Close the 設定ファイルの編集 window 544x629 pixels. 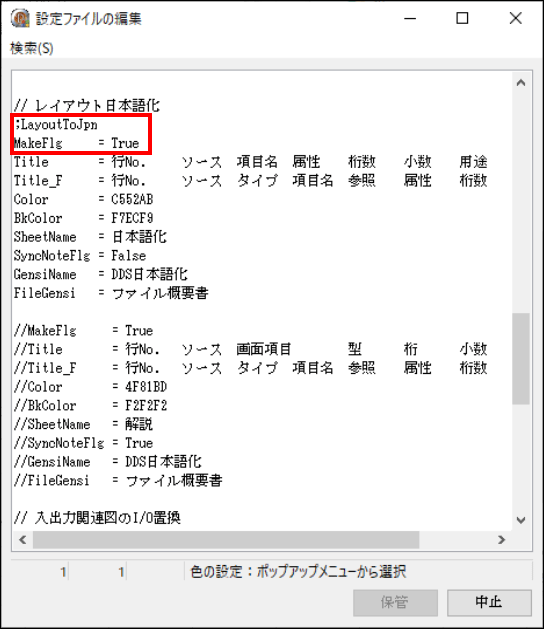[516, 18]
